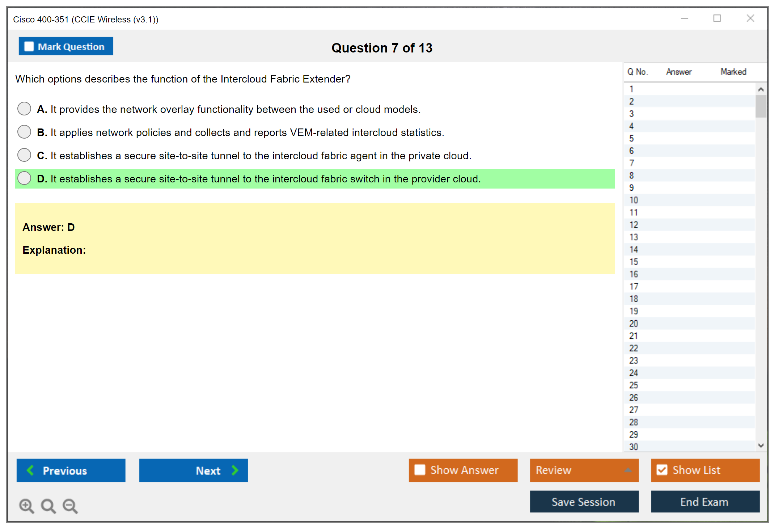Choose option D radio button
Image resolution: width=778 pixels, height=532 pixels.
click(24, 178)
